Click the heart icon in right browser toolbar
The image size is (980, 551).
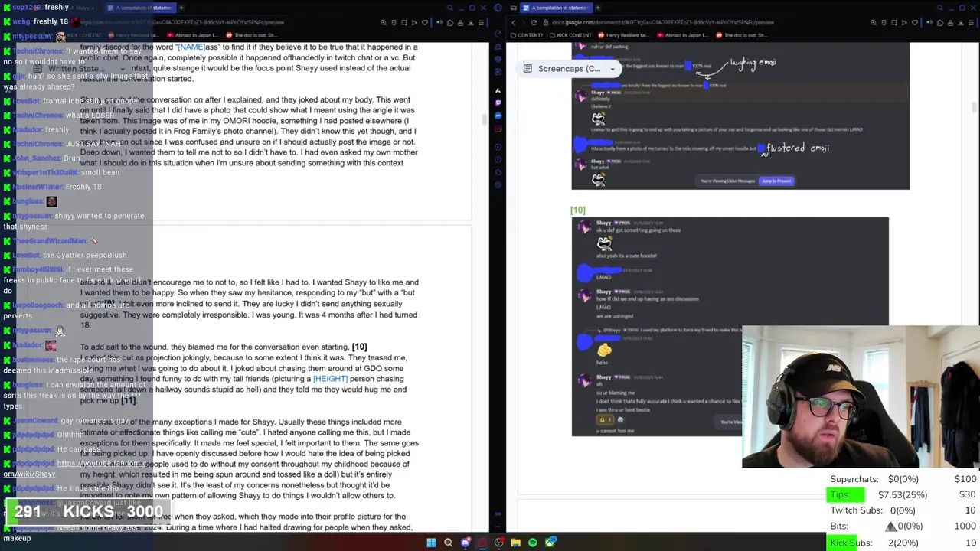915,22
